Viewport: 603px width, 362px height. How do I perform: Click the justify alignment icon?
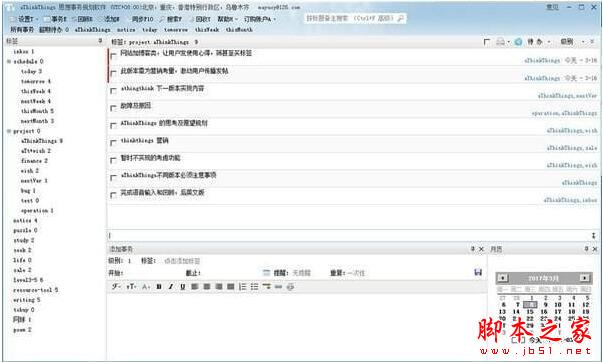pyautogui.click(x=231, y=287)
